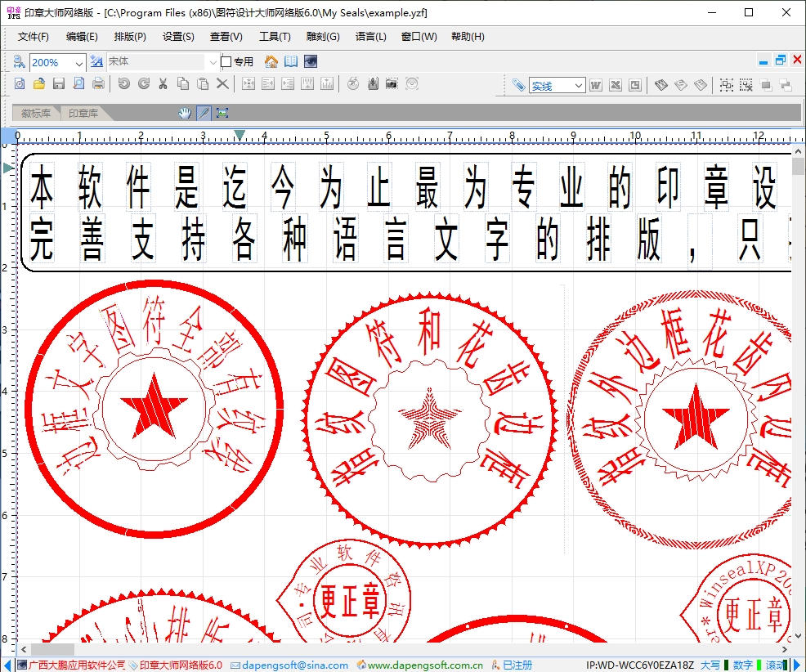806x672 pixels.
Task: Click the delete X icon in toolbar
Action: pyautogui.click(x=222, y=83)
